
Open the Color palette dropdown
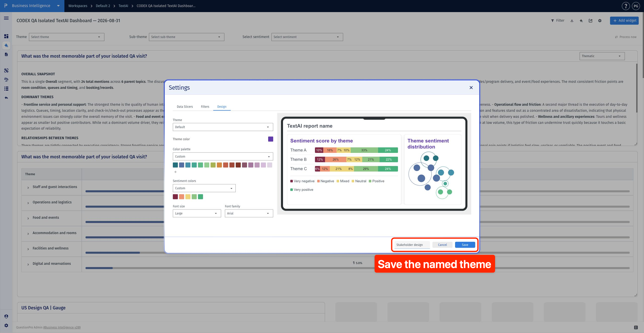[223, 157]
